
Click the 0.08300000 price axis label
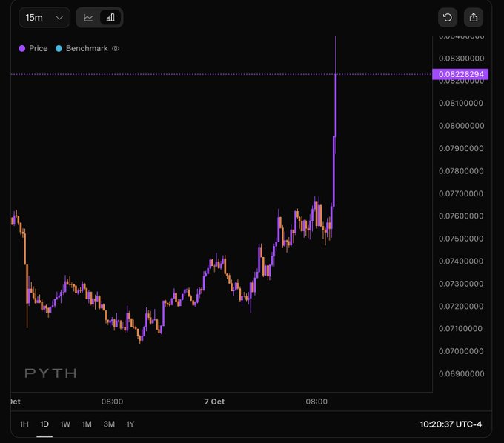point(461,58)
